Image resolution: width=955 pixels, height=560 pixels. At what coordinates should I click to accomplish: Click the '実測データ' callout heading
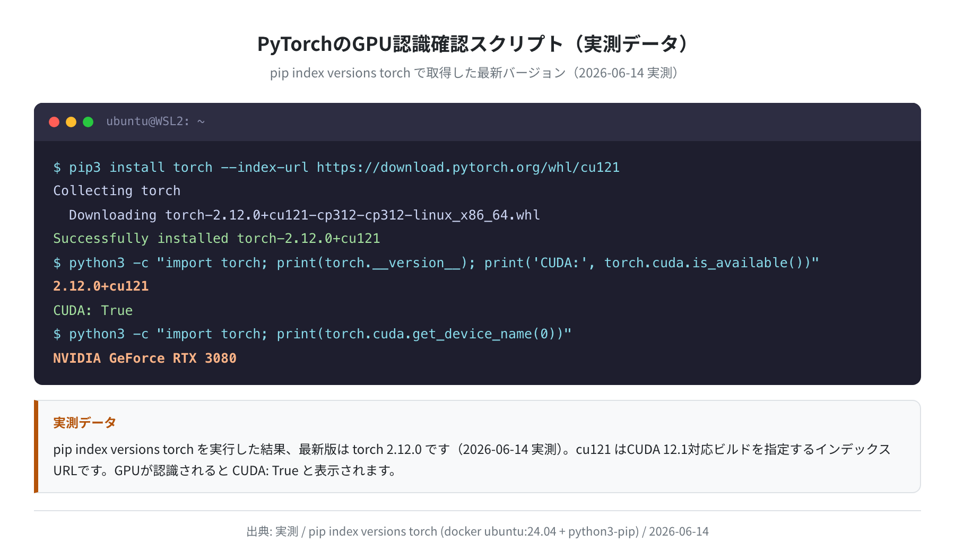coord(85,423)
